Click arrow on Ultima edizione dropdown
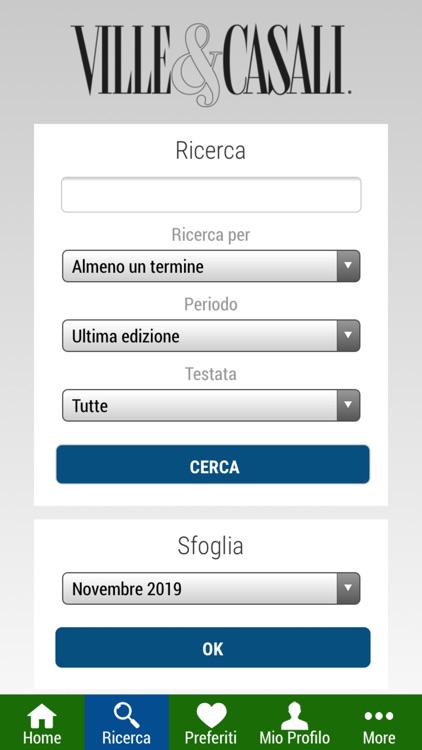Screen dimensions: 422x750 [x=348, y=336]
